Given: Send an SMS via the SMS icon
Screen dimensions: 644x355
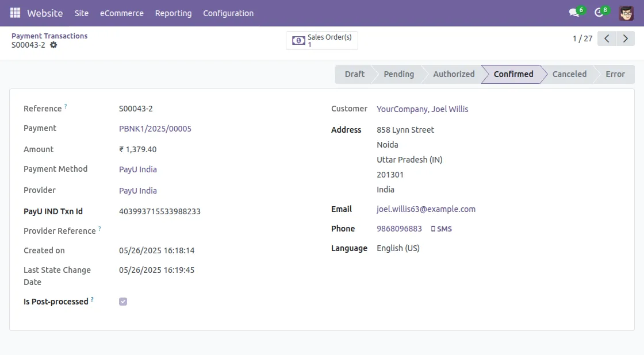Looking at the screenshot, I should point(442,229).
